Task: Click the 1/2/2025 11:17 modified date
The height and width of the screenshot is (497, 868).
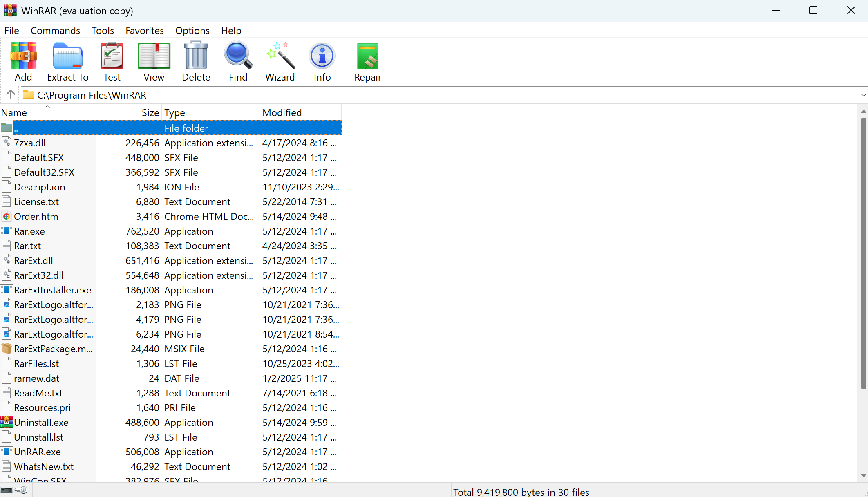Action: pos(300,378)
